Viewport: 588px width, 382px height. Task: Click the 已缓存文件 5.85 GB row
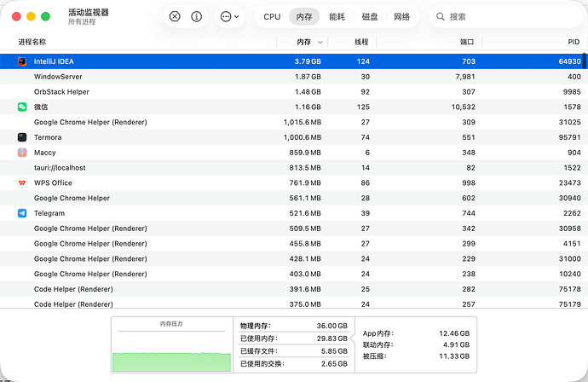tap(294, 351)
